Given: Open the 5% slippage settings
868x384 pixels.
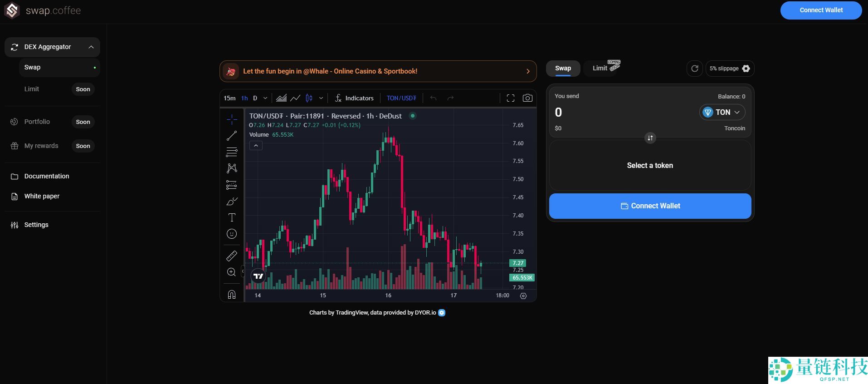Looking at the screenshot, I should [x=729, y=69].
